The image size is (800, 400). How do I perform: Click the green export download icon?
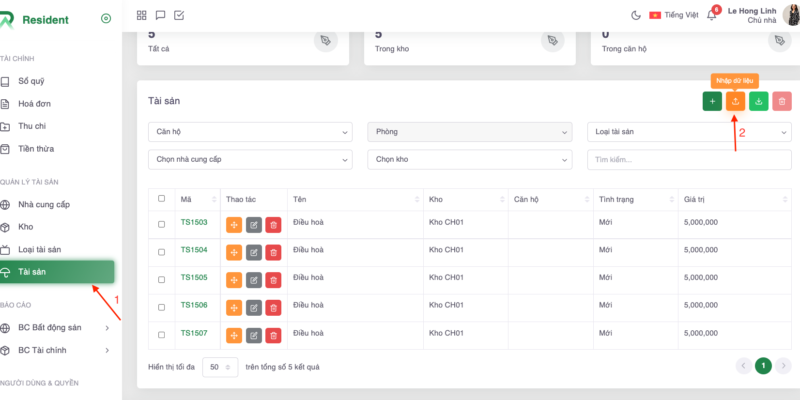click(759, 101)
